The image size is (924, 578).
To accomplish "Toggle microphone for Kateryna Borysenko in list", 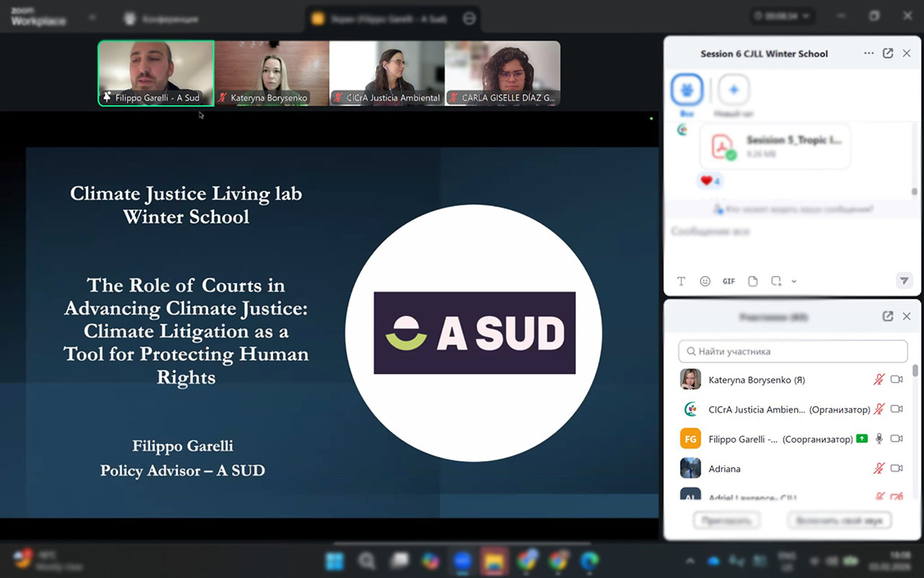I will click(879, 380).
